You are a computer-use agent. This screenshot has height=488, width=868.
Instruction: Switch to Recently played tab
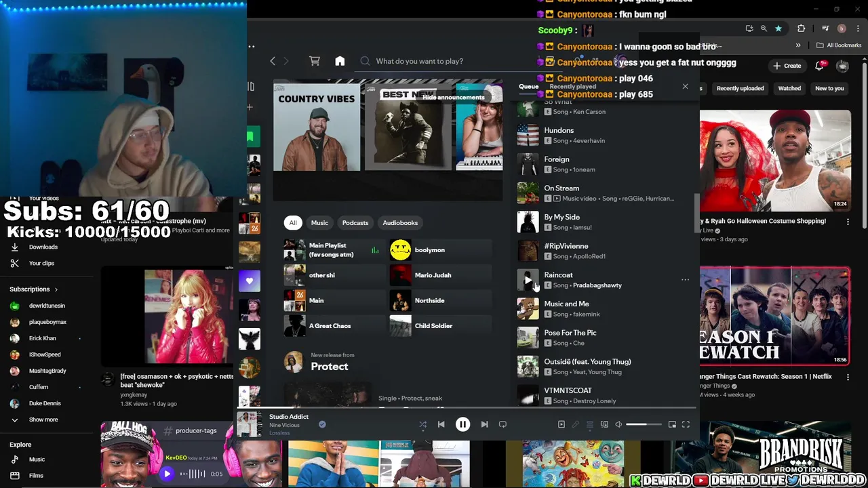click(573, 87)
